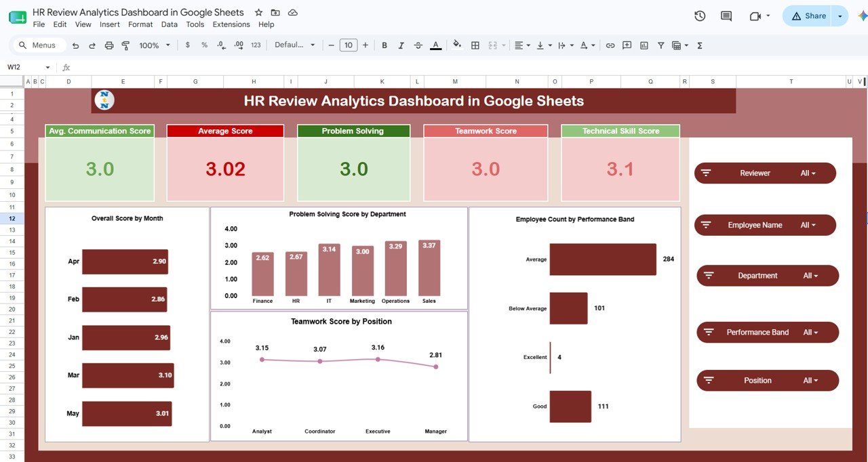
Task: Go to Sheets home via green logo
Action: click(x=18, y=17)
